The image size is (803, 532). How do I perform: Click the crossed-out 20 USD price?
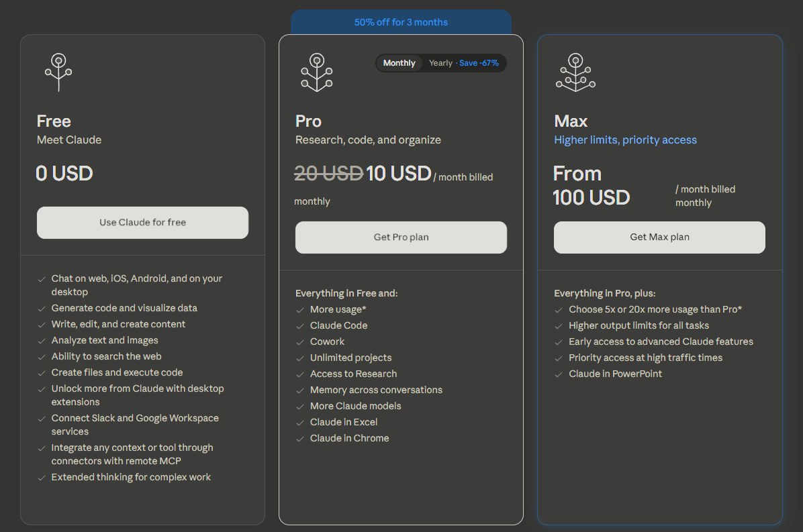pyautogui.click(x=328, y=174)
